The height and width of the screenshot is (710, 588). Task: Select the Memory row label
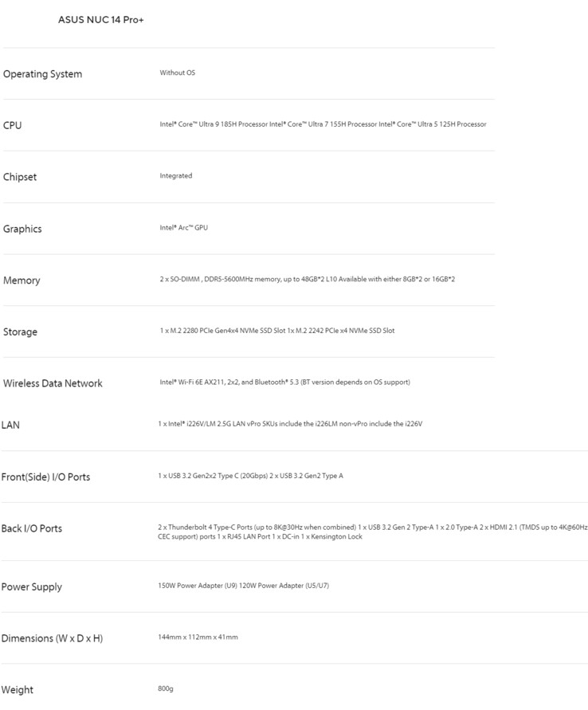tap(22, 280)
